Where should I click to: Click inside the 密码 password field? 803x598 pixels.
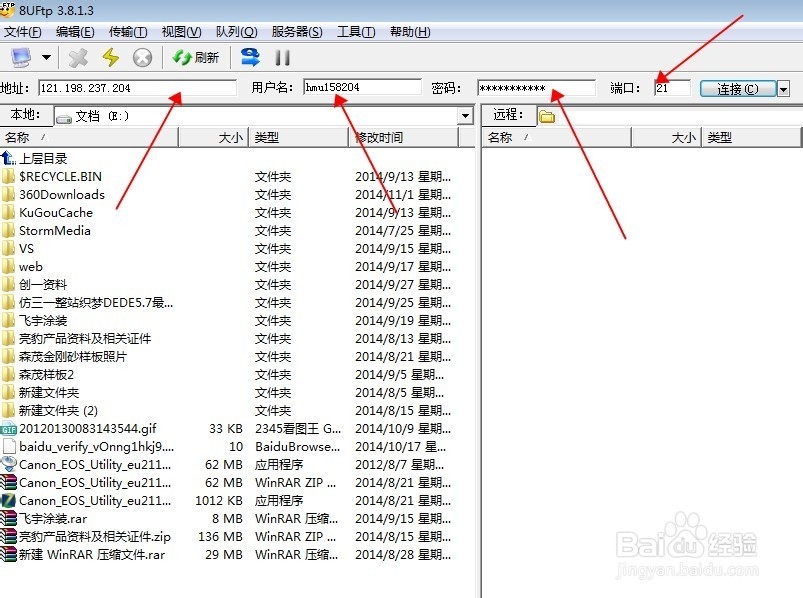coord(535,88)
